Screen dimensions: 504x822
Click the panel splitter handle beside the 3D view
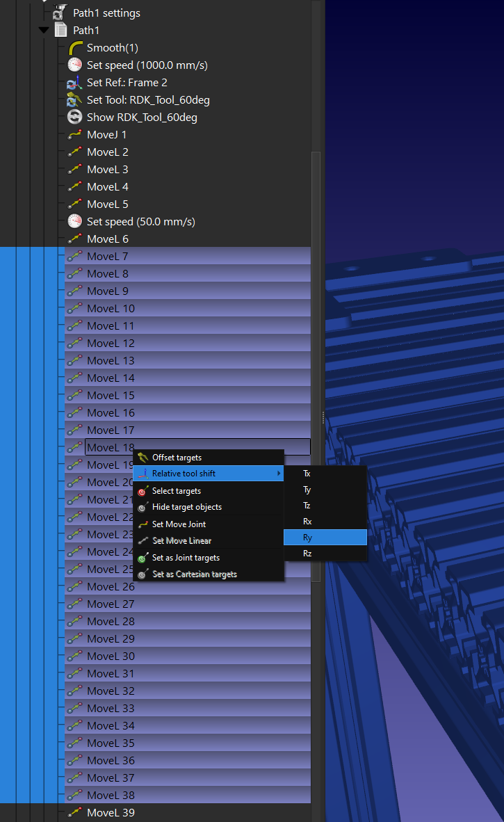pyautogui.click(x=323, y=417)
